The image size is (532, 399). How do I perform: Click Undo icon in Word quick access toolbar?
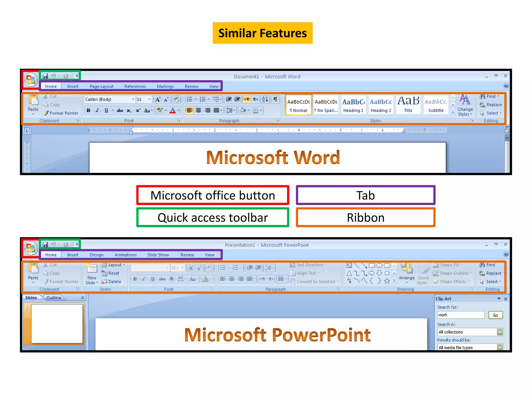[x=54, y=76]
